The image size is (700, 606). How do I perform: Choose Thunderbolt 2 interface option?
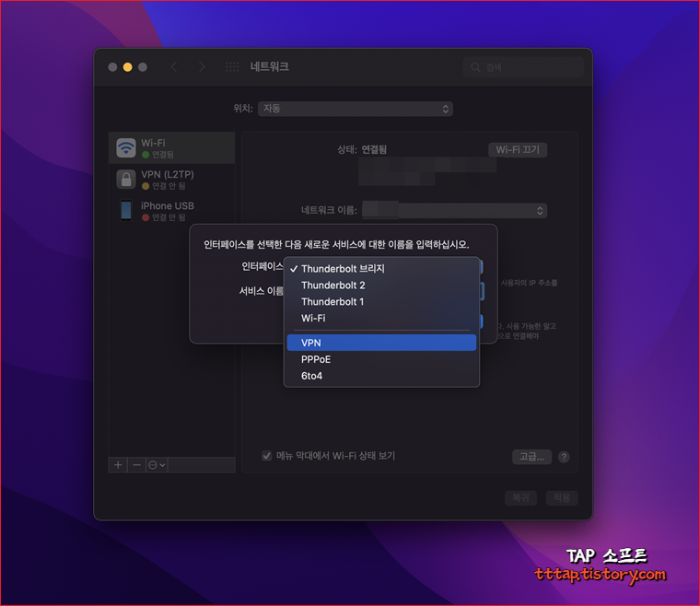pos(381,286)
